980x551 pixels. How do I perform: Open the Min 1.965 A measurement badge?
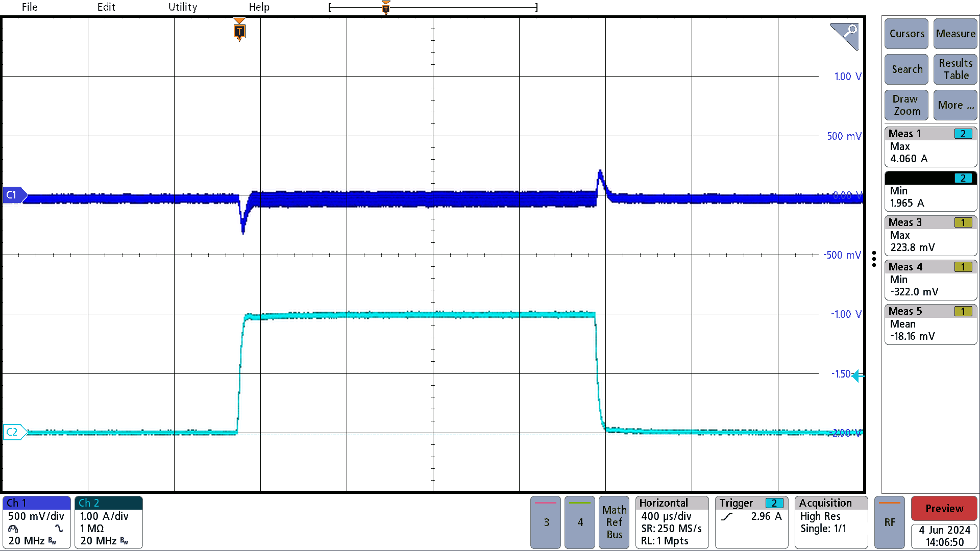[931, 191]
